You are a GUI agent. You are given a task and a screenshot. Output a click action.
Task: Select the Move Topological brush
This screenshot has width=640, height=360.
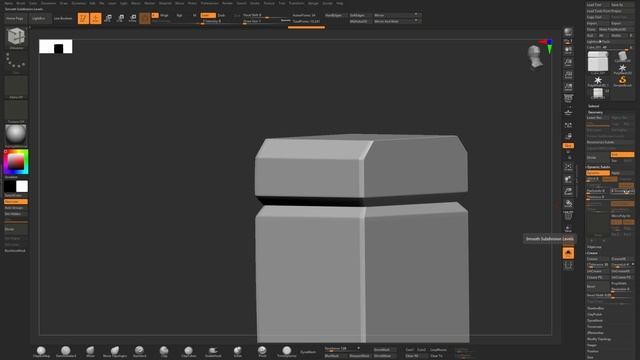[x=115, y=352]
